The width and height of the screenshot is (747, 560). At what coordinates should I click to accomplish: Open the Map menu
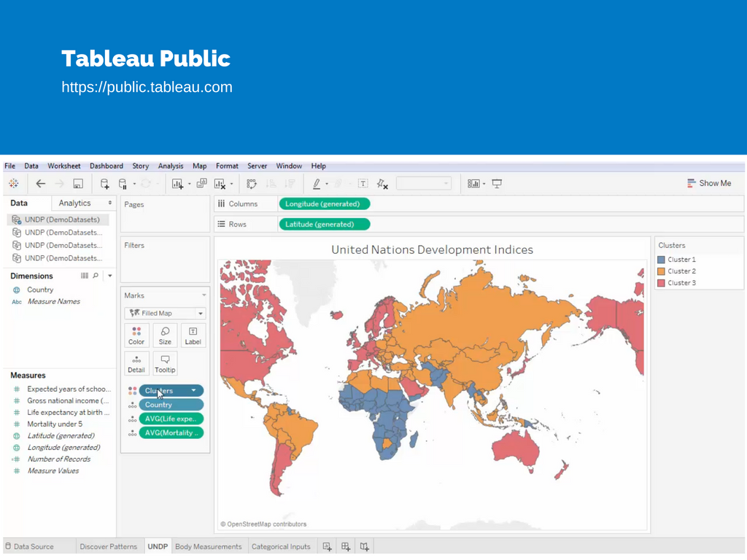coord(200,166)
